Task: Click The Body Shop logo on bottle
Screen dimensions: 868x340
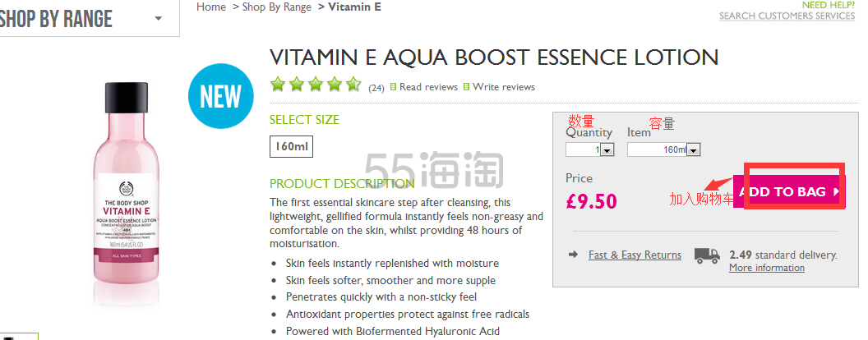Action: (x=127, y=189)
